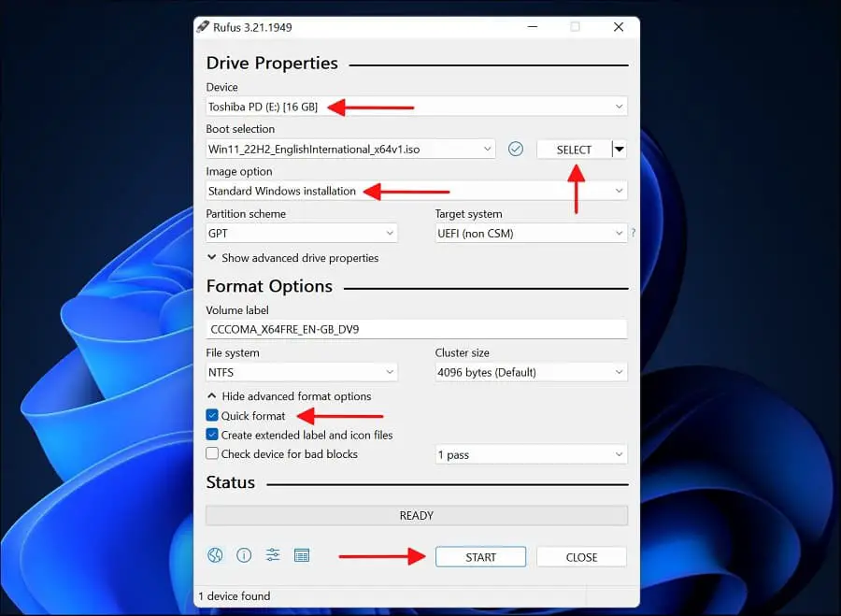Collapse Hide advanced format options
The image size is (841, 616).
click(290, 396)
